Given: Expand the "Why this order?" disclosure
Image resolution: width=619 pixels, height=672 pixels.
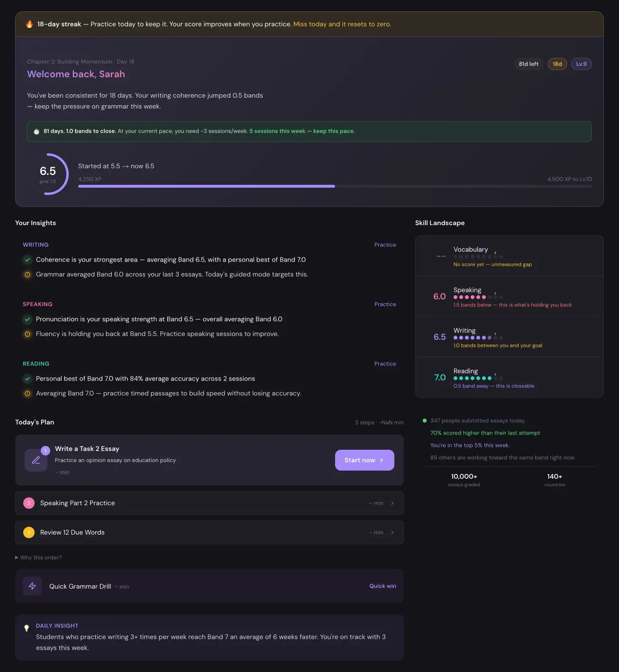Looking at the screenshot, I should point(38,558).
